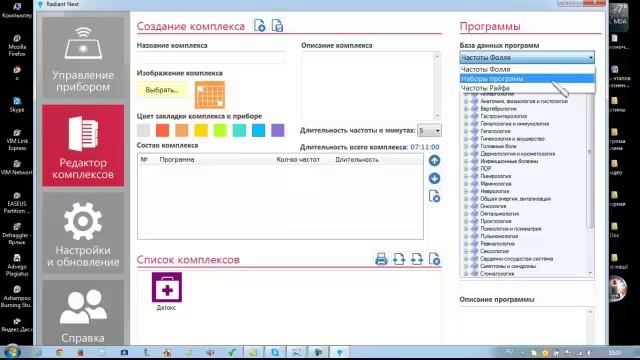This screenshot has width=640, height=360.
Task: Click into the Название комплекса field
Action: click(211, 58)
